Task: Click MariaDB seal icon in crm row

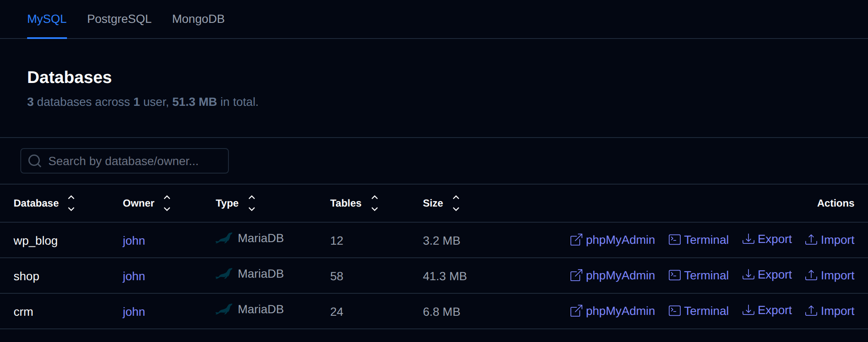Action: (224, 309)
